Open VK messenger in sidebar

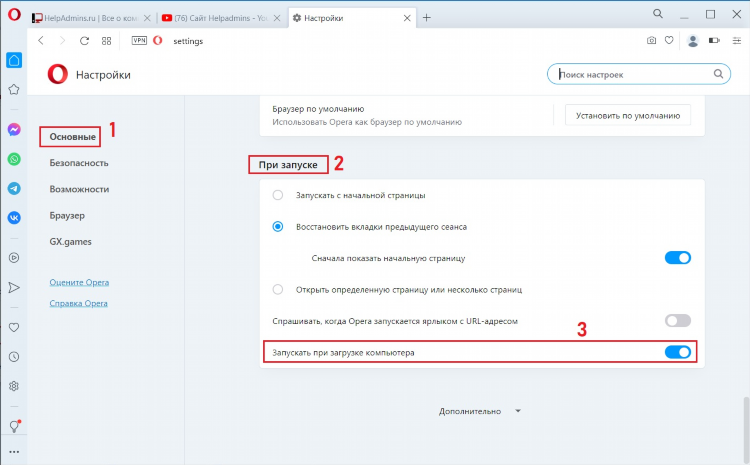(x=14, y=218)
